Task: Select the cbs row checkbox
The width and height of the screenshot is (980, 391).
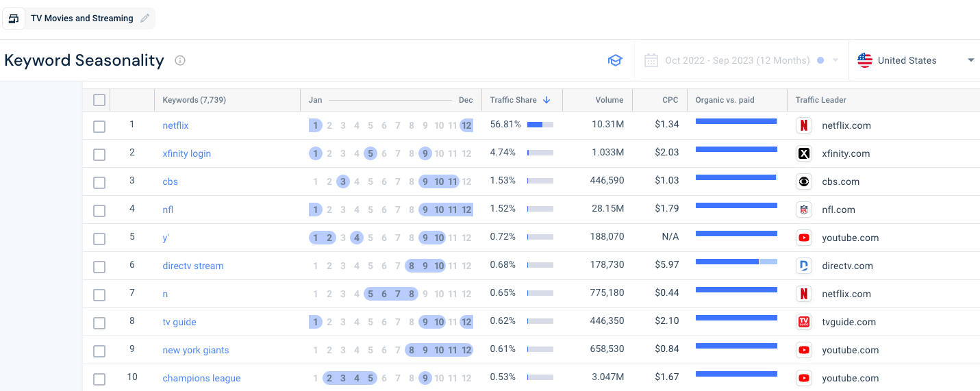Action: pyautogui.click(x=99, y=183)
